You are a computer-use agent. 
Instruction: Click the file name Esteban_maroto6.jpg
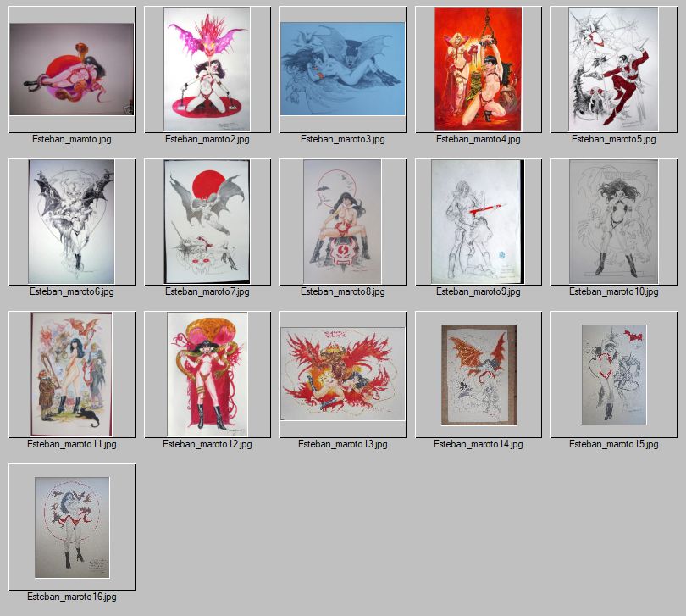(x=72, y=291)
